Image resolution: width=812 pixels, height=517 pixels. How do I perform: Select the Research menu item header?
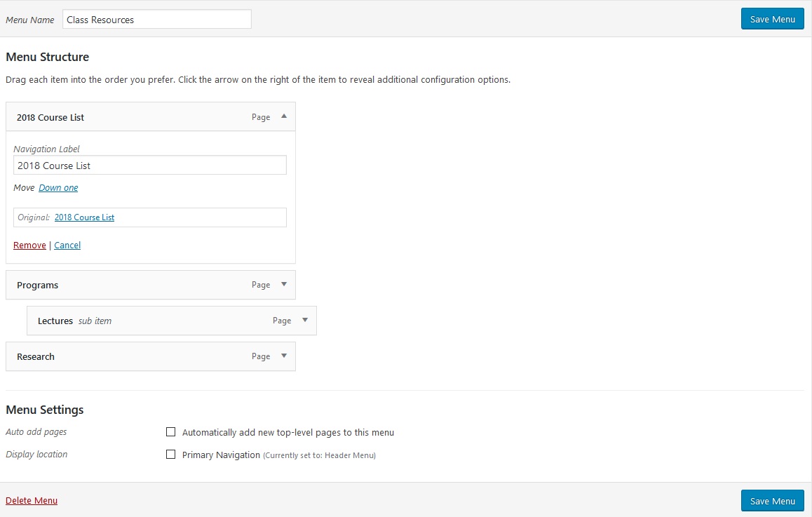(x=105, y=356)
